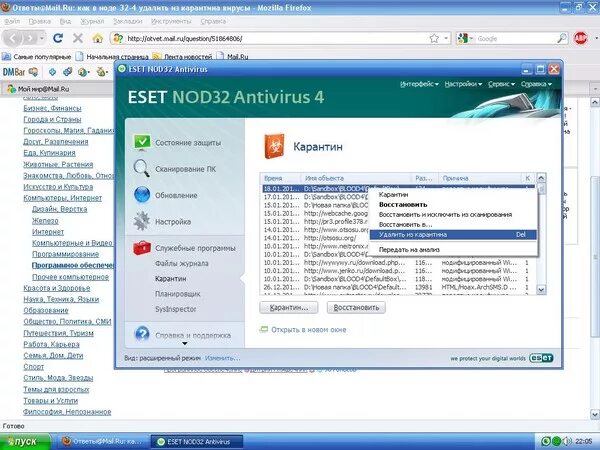Click the ESET tray icon in taskbar
The height and width of the screenshot is (450, 600).
point(546,441)
